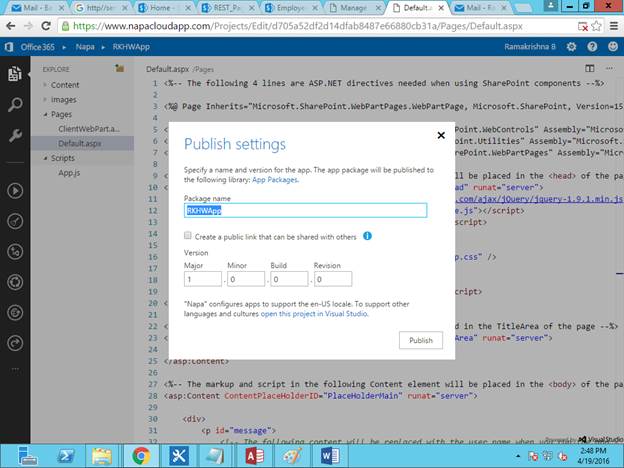Toggle the split editor view icon

tap(590, 68)
